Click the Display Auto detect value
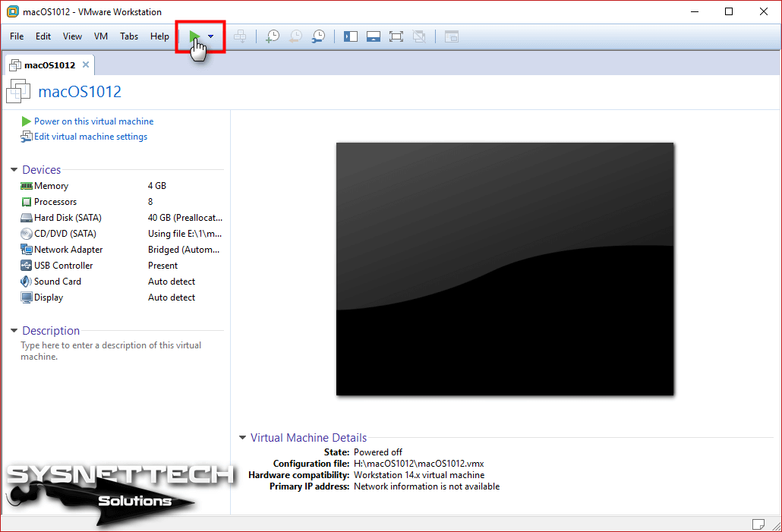782x532 pixels. coord(172,297)
